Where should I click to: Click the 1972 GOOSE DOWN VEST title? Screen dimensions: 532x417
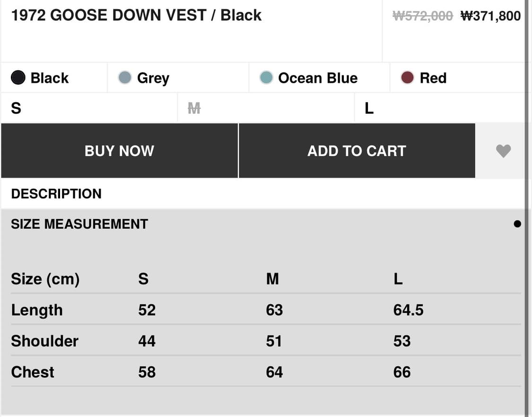pyautogui.click(x=136, y=15)
